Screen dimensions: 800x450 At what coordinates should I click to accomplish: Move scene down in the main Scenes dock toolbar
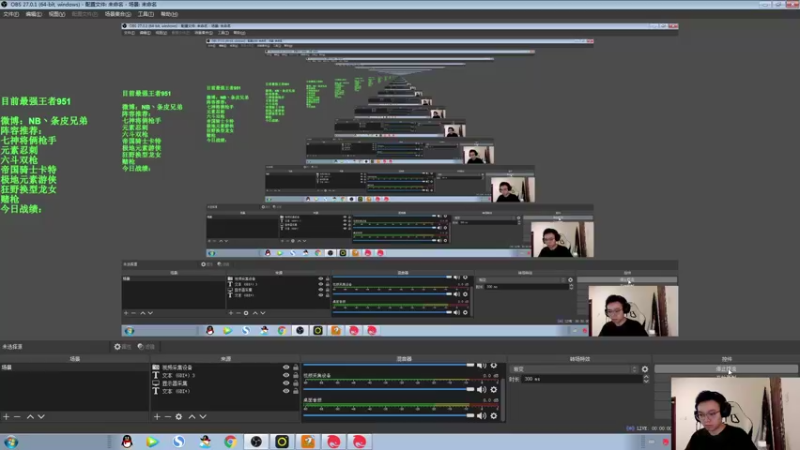(41, 417)
